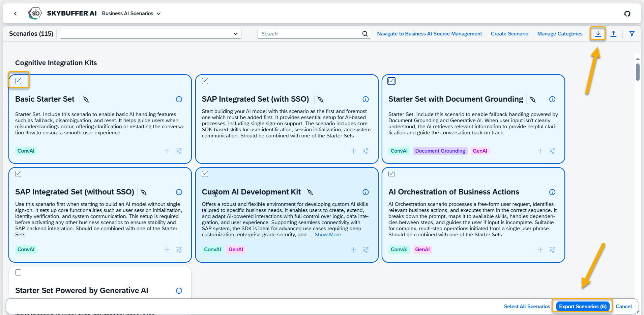This screenshot has width=644, height=315.
Task: Click the search magnifier icon
Action: (365, 34)
